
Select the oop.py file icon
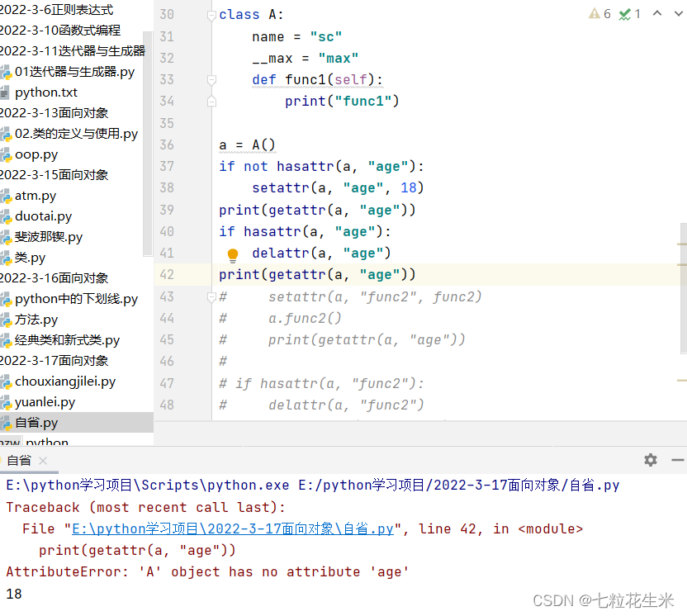tap(8, 154)
